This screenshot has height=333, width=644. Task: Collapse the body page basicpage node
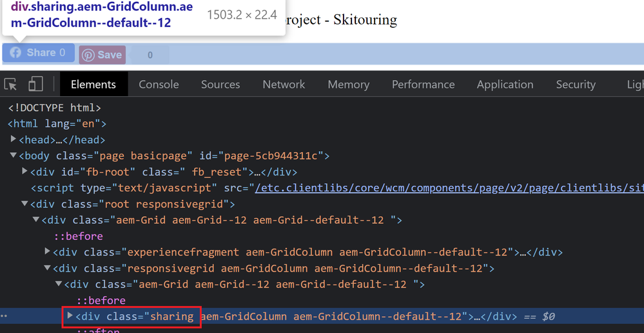tap(14, 156)
